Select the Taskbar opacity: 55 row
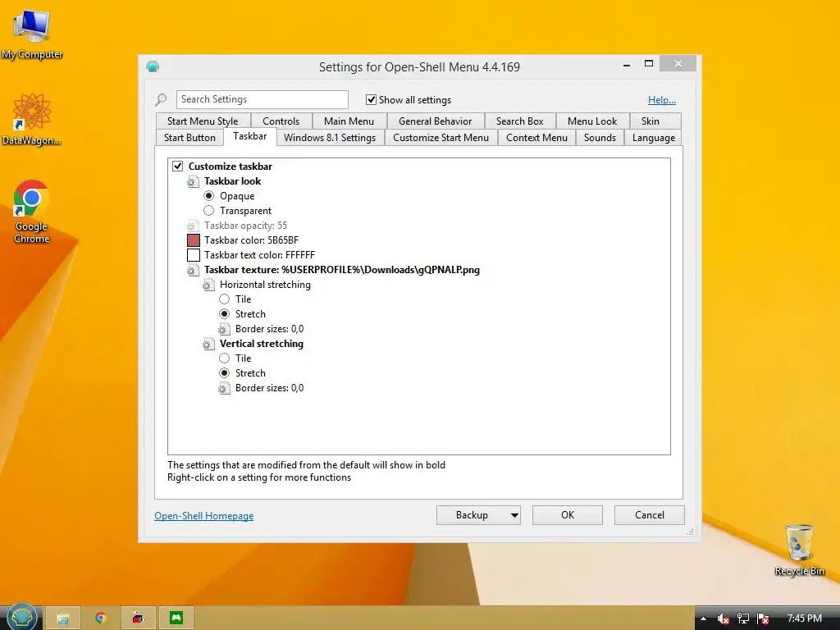This screenshot has height=630, width=840. pos(245,226)
